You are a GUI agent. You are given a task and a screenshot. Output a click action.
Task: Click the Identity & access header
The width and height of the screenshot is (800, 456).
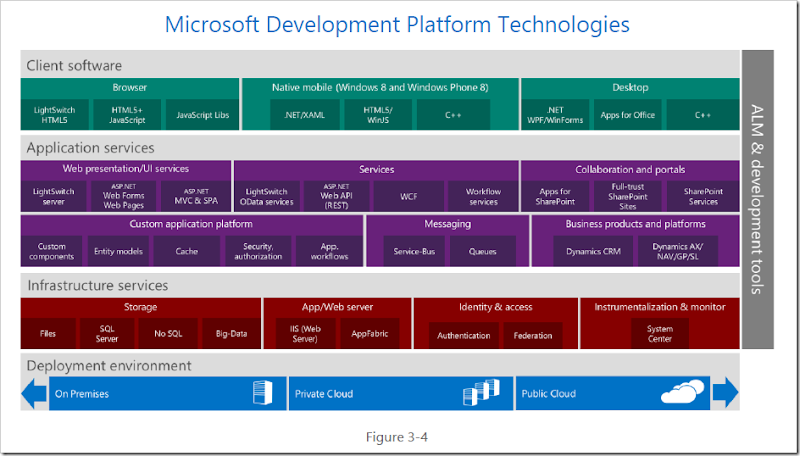tap(495, 307)
